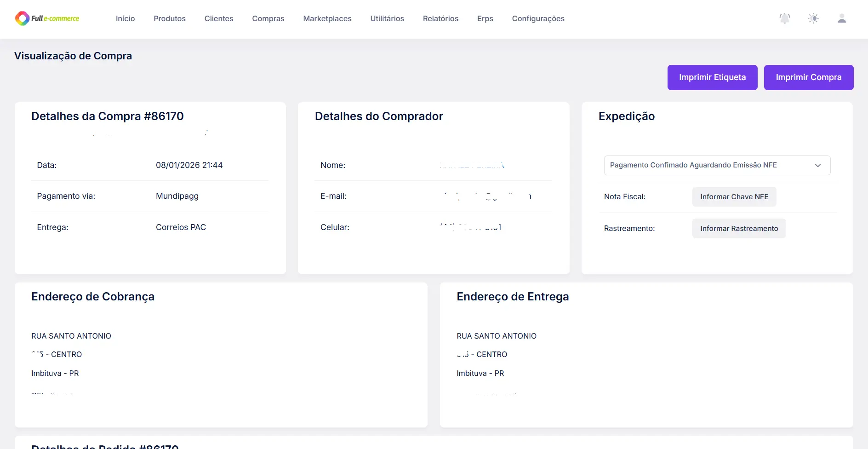This screenshot has width=868, height=449.
Task: Click the Visualização de Compra page title
Action: [x=73, y=56]
